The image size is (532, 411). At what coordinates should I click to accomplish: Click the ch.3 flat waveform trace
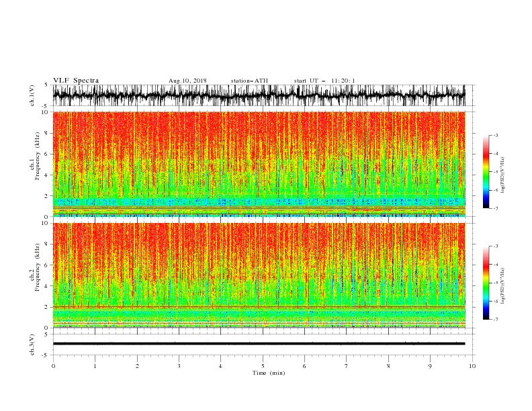(259, 344)
